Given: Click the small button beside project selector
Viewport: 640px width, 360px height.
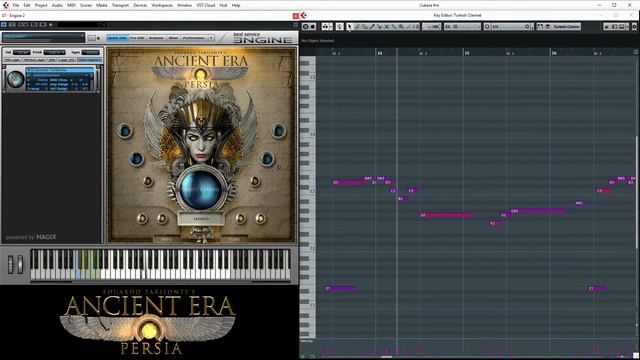Looking at the screenshot, I should [x=92, y=38].
